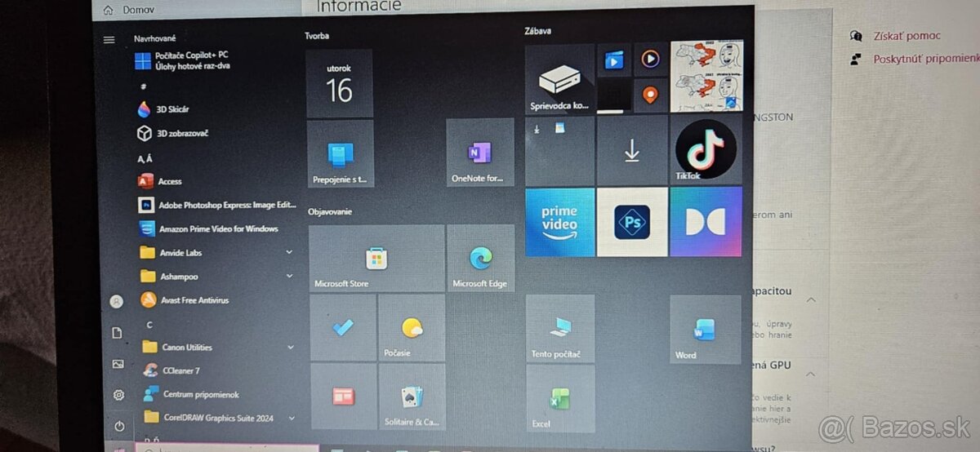Click the Objavovanie tile group header
Viewport: 980px width, 452px height.
[x=330, y=211]
